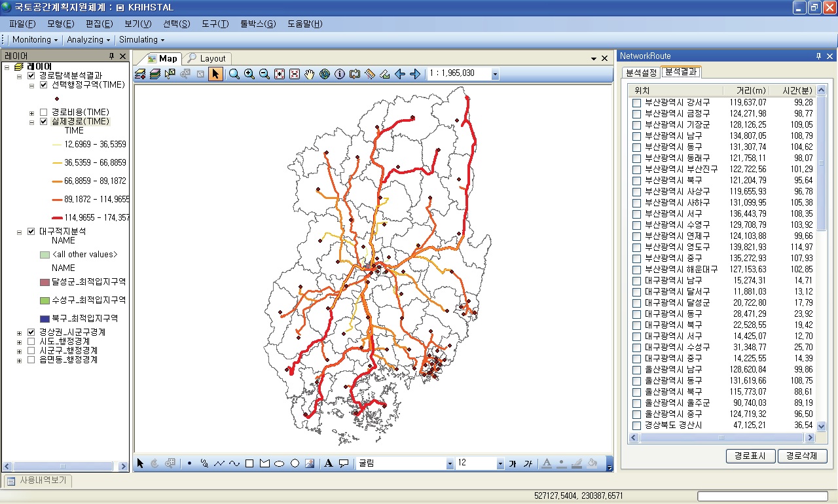Open the 도움말(H) menu

coord(305,24)
